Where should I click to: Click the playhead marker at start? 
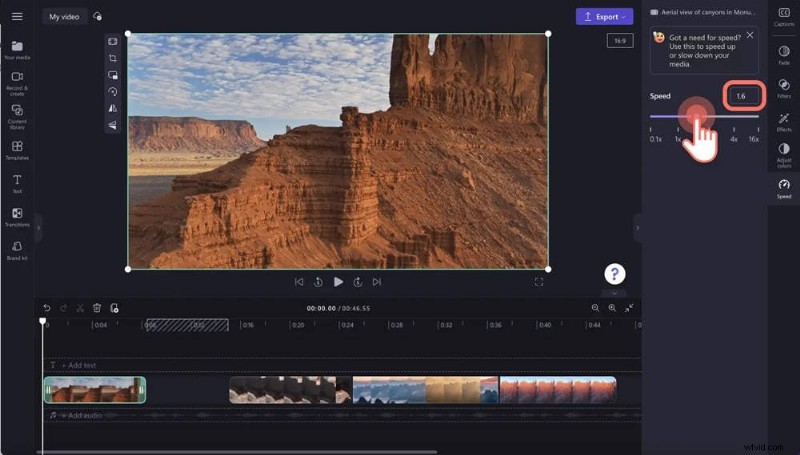click(x=43, y=321)
